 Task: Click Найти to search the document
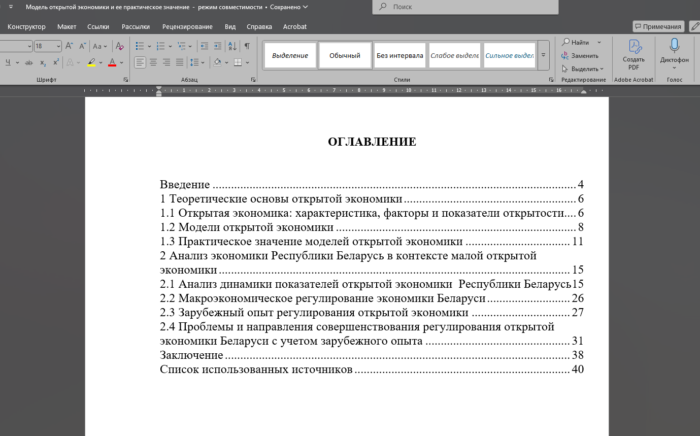click(x=576, y=42)
